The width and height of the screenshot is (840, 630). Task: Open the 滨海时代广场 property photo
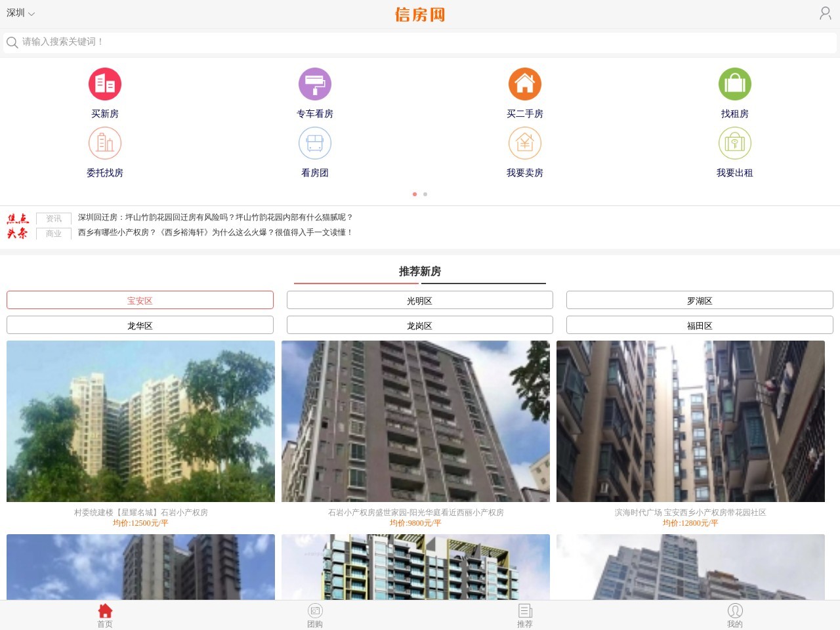(690, 421)
